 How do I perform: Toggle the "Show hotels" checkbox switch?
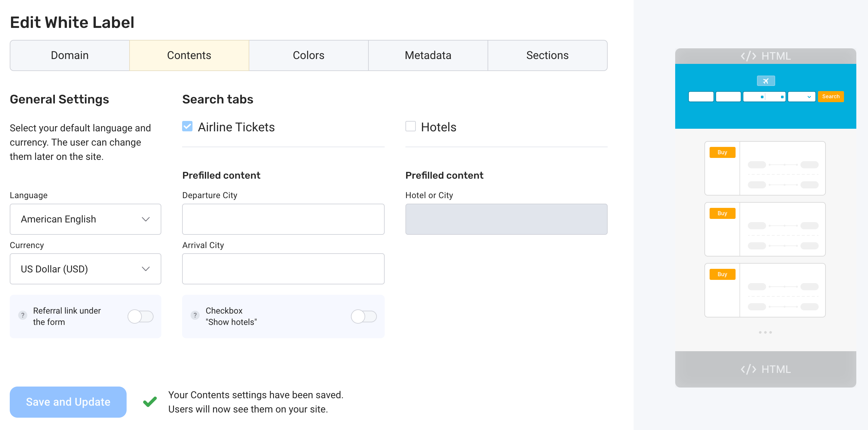tap(364, 316)
